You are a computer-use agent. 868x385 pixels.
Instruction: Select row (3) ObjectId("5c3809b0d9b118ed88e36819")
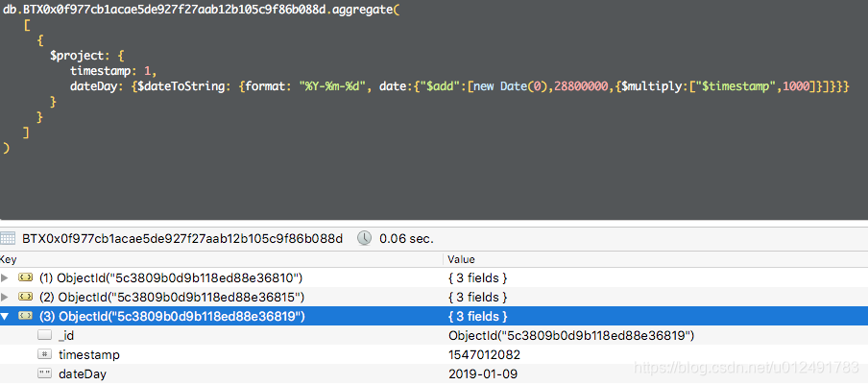434,317
